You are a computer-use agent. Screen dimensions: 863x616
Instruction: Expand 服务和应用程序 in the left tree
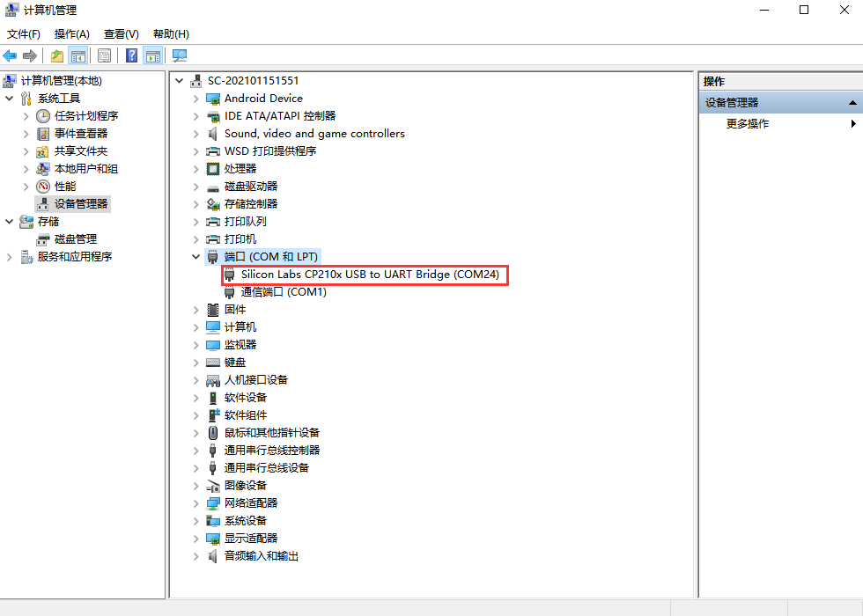click(10, 257)
